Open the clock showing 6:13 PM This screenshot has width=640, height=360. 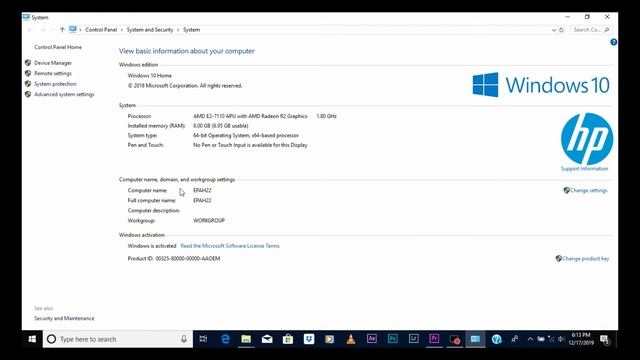pyautogui.click(x=581, y=339)
